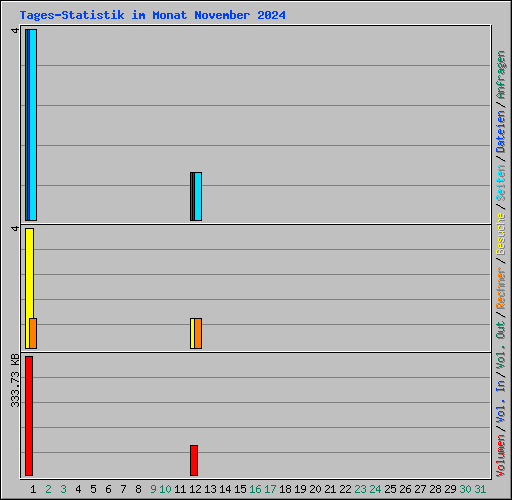The height and width of the screenshot is (500, 512).
Task: Click the blue Dateien legend label
Action: coord(500,132)
